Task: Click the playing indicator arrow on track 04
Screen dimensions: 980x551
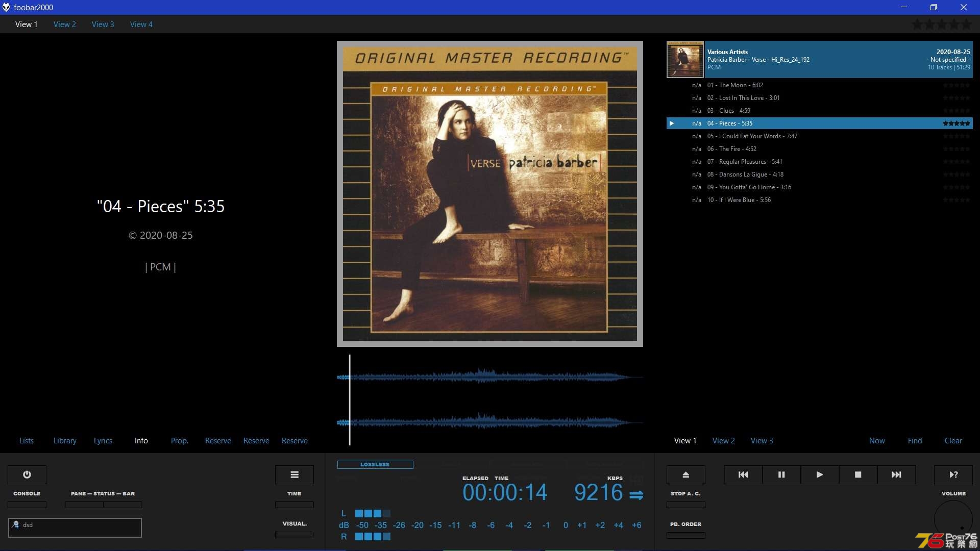Action: tap(672, 123)
